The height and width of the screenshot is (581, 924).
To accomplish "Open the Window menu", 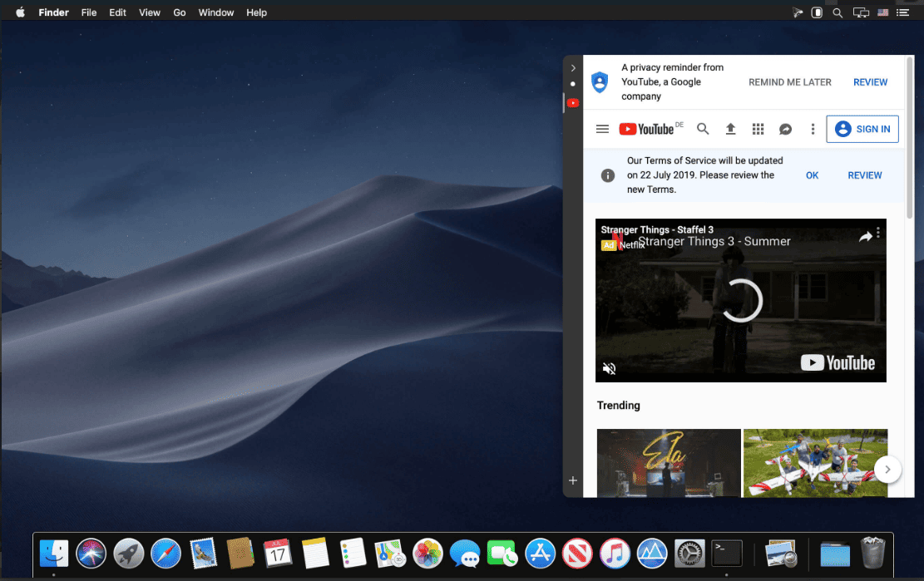I will pos(215,12).
